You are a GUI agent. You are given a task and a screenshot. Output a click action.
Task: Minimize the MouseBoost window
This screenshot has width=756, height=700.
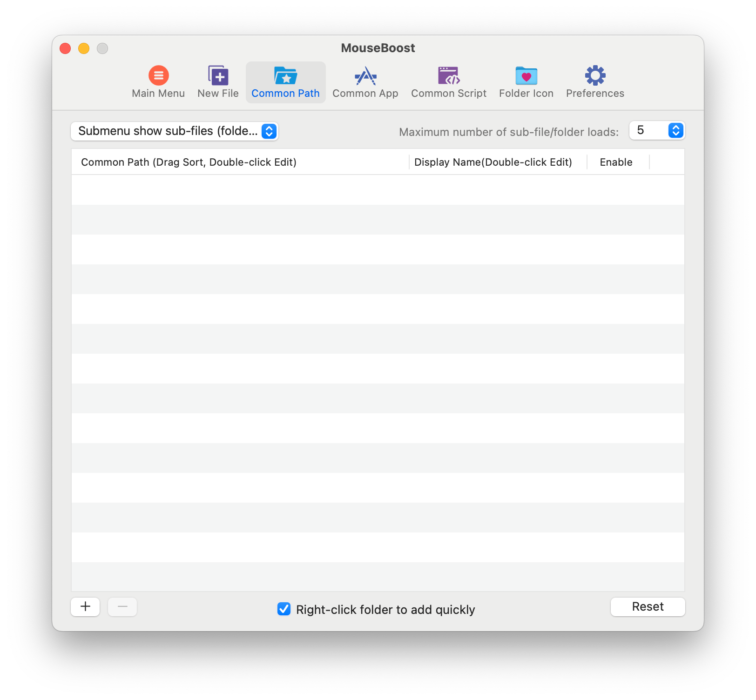(x=84, y=48)
